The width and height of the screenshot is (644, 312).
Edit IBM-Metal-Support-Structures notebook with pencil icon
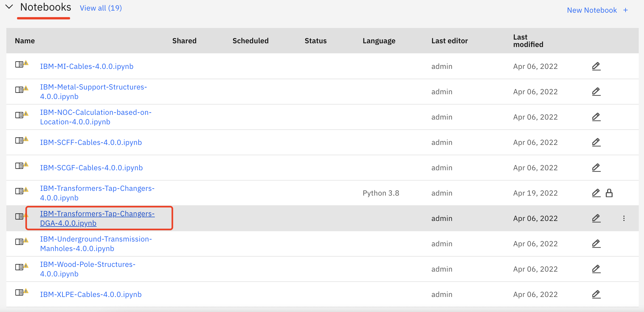click(596, 92)
